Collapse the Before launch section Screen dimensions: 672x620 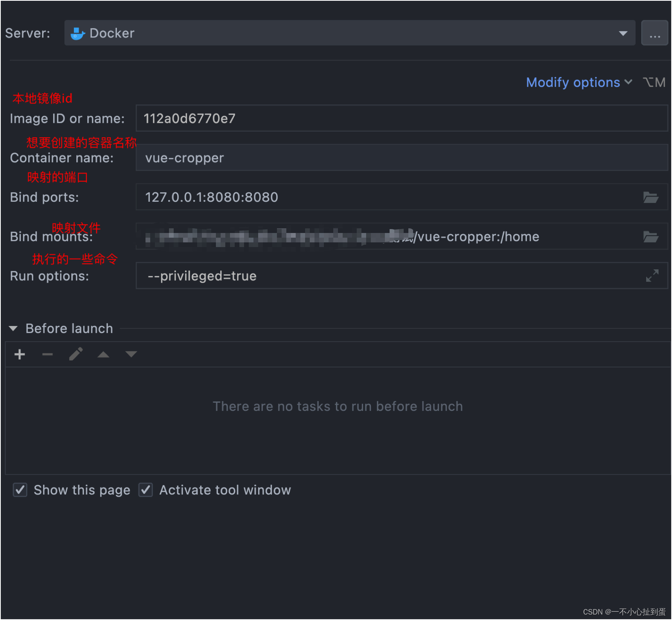tap(13, 328)
